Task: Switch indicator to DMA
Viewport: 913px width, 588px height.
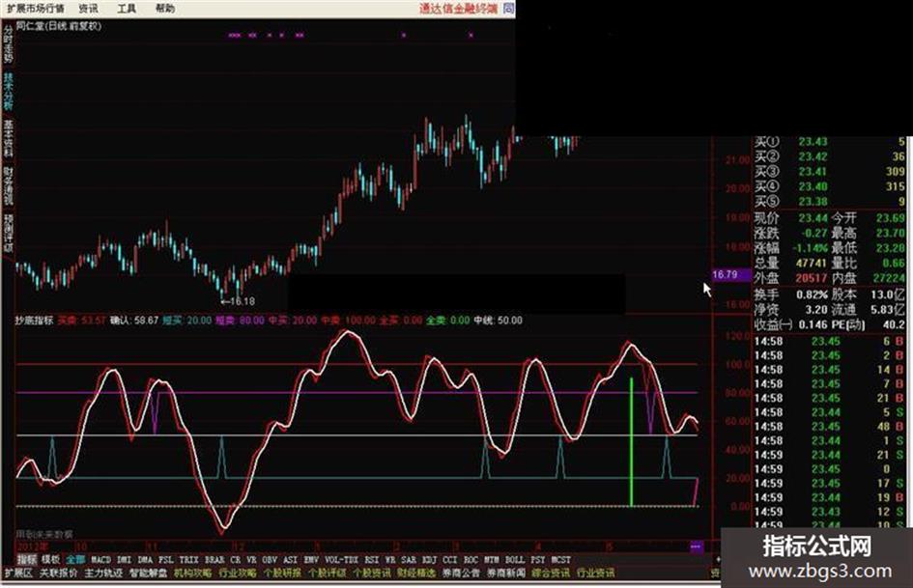Action: 145,559
